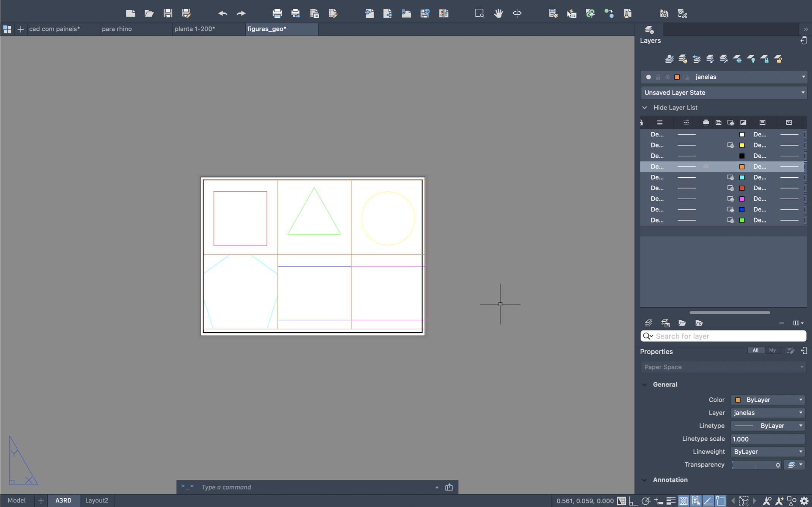Switch to Layout2 tab
Viewport: 812px width, 507px height.
[x=97, y=500]
